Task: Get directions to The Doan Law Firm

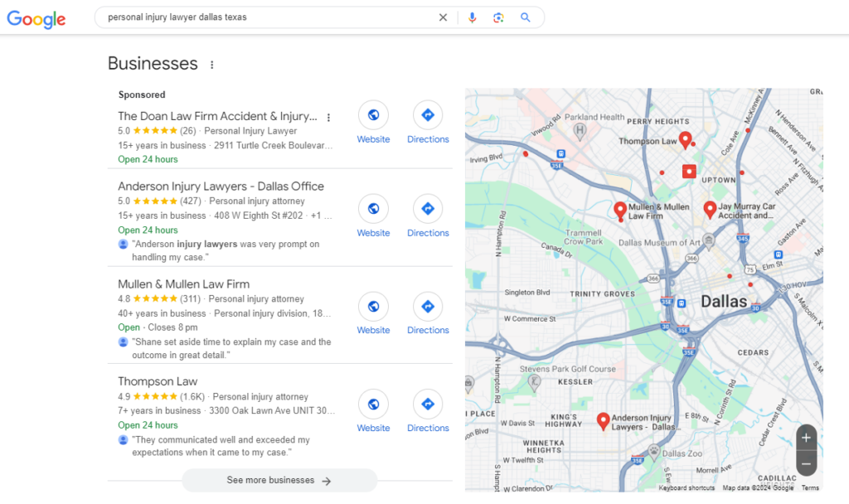Action: (x=428, y=114)
